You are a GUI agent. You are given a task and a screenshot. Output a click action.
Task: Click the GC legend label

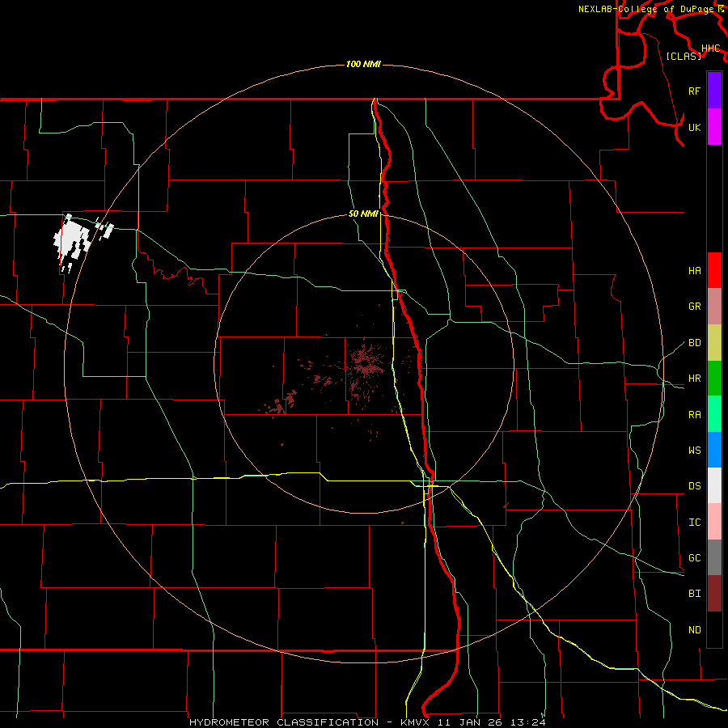(695, 558)
